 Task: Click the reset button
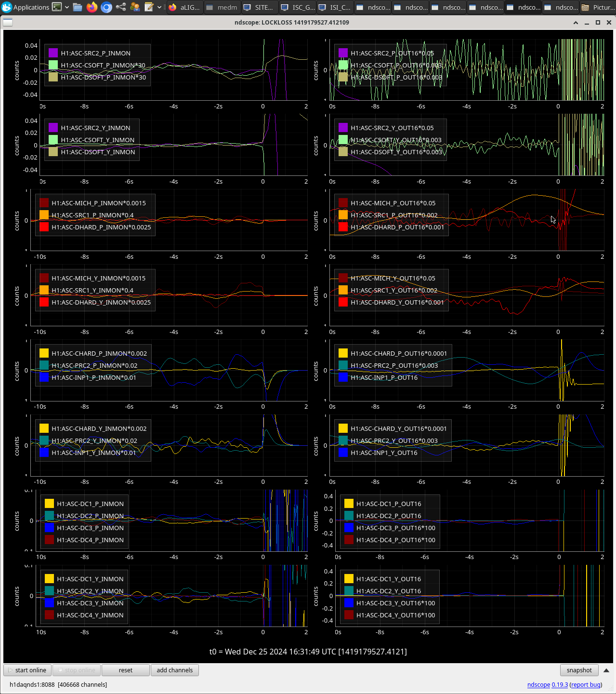[x=126, y=670]
